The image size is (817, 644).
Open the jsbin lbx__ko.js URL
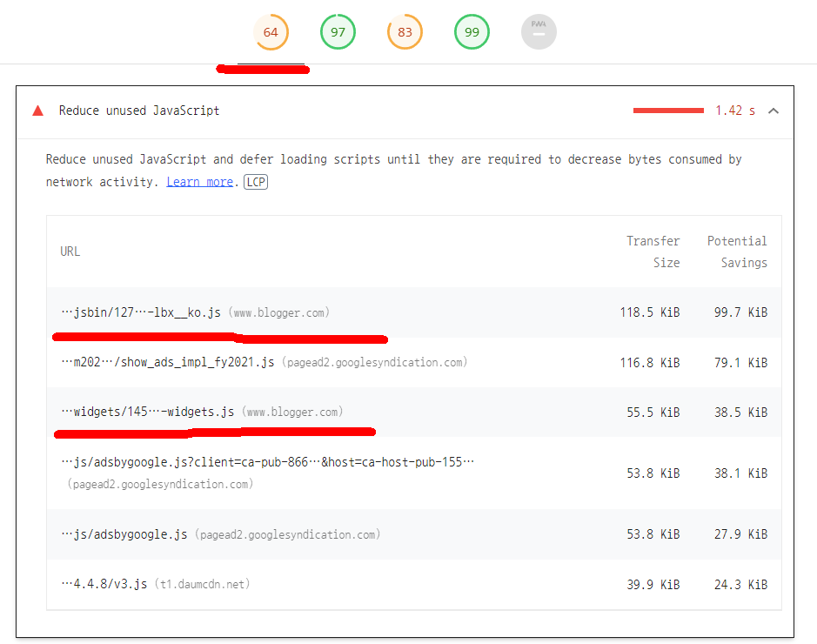pos(141,312)
